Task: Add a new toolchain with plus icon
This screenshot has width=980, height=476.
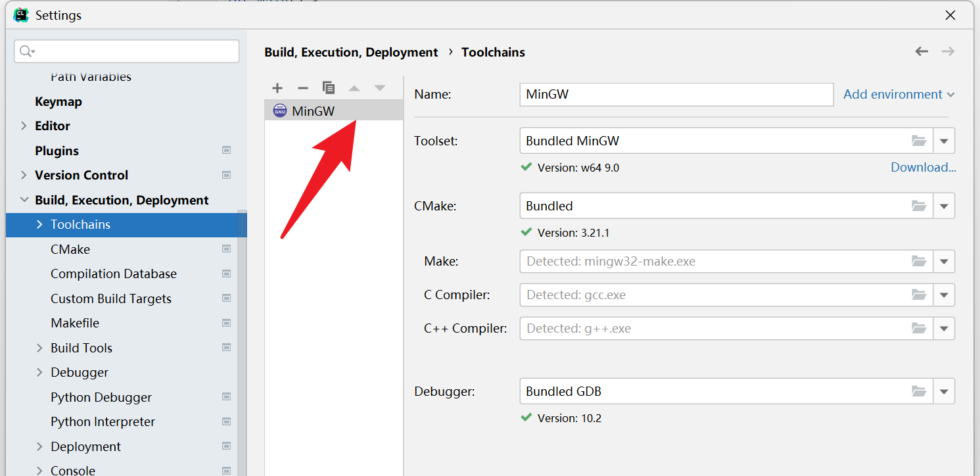Action: [x=277, y=88]
